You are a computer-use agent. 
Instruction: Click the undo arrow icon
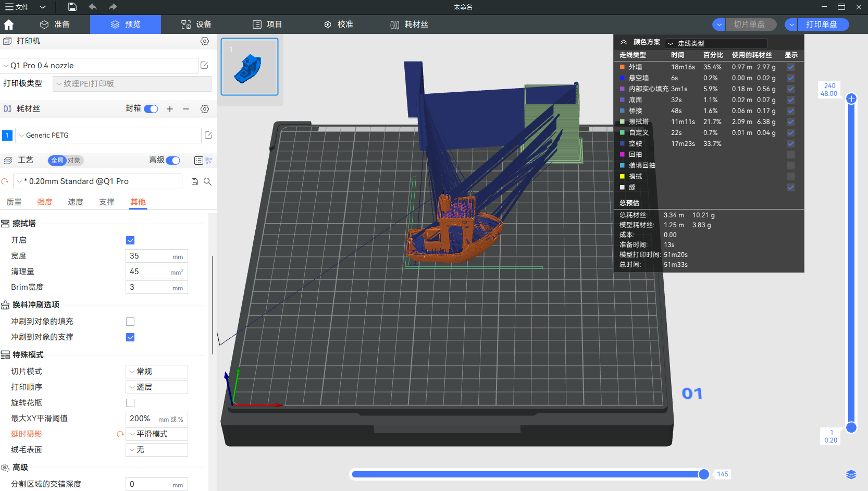(x=93, y=7)
